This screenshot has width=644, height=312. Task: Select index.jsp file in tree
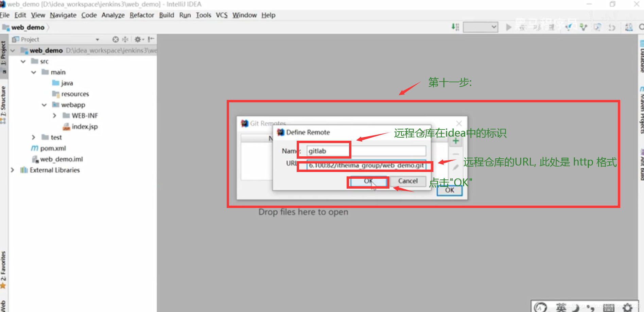[80, 127]
